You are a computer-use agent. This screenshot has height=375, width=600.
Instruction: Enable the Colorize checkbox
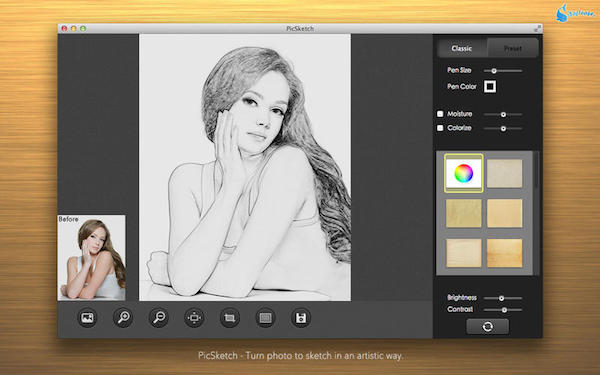[x=440, y=128]
